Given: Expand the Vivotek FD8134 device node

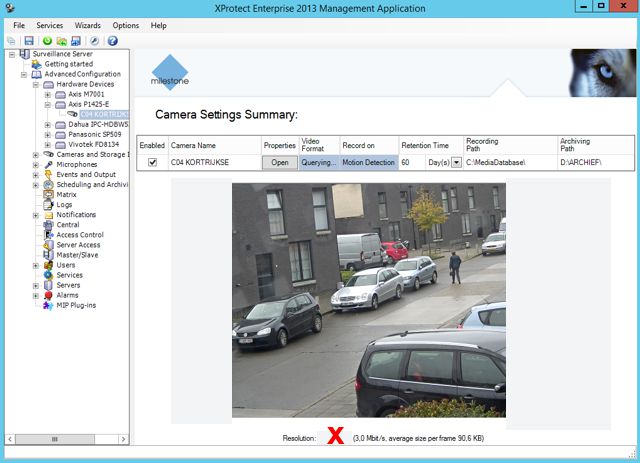Looking at the screenshot, I should pyautogui.click(x=48, y=145).
